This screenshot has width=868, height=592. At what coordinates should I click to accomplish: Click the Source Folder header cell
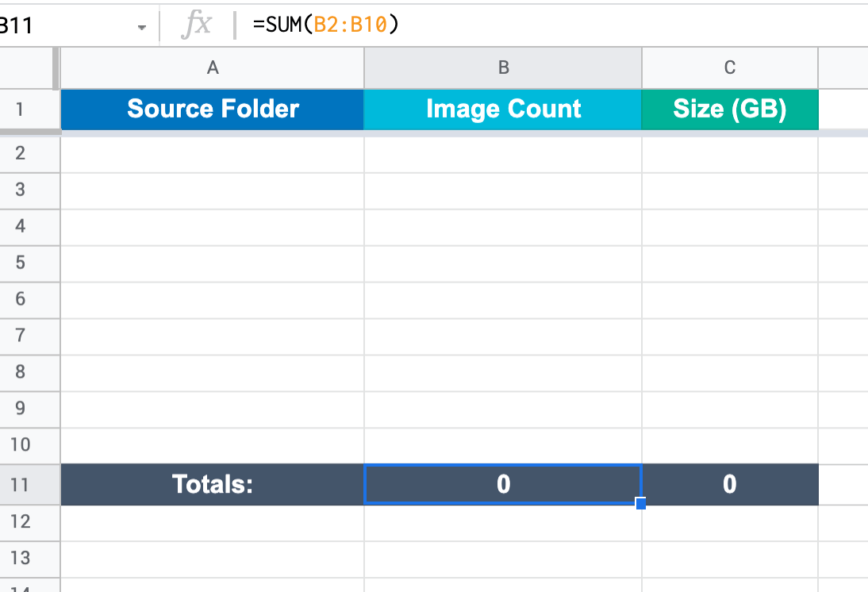tap(213, 109)
